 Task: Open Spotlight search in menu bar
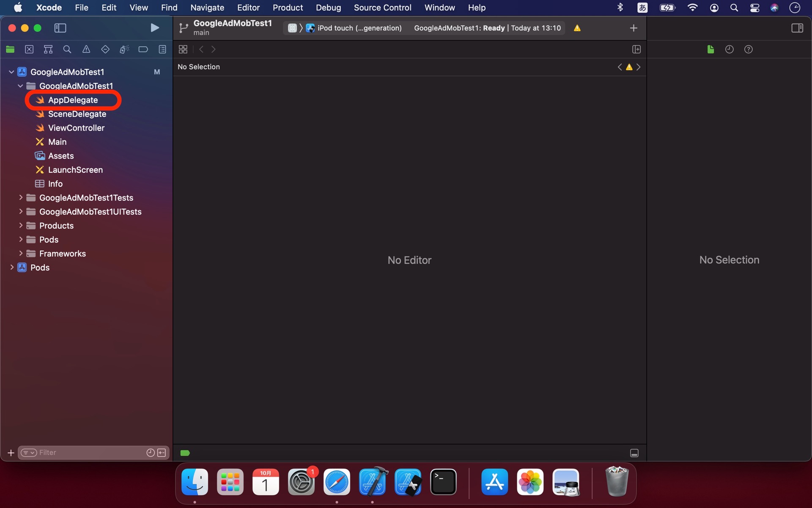734,8
